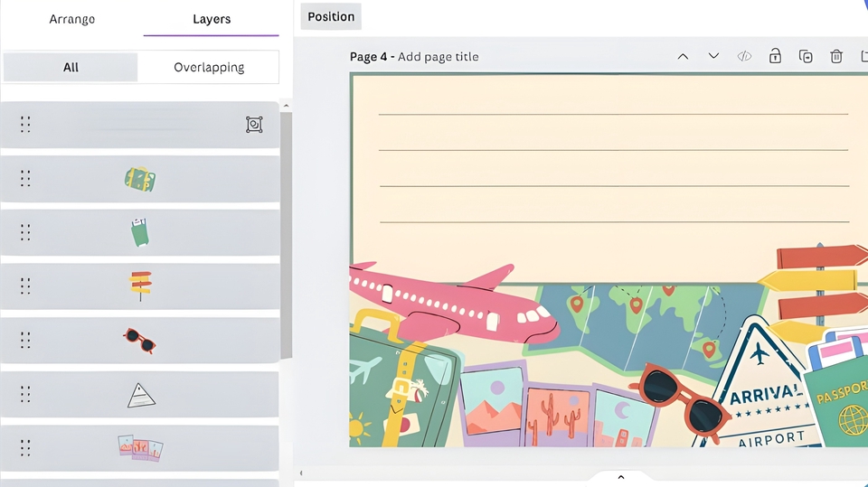Select the polaroid photos on canvas
The image size is (868, 487).
pos(559,405)
